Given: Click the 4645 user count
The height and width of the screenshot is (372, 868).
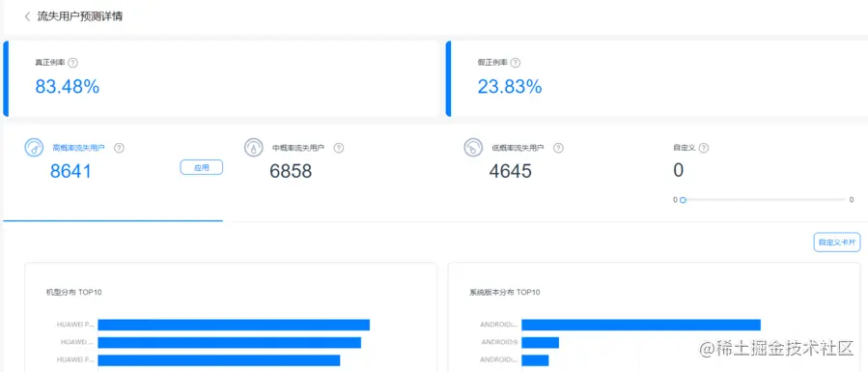Looking at the screenshot, I should point(511,171).
